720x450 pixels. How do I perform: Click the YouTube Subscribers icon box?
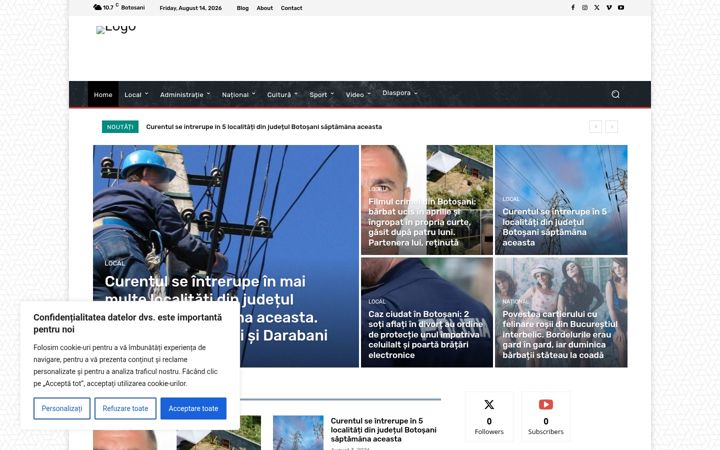(546, 416)
